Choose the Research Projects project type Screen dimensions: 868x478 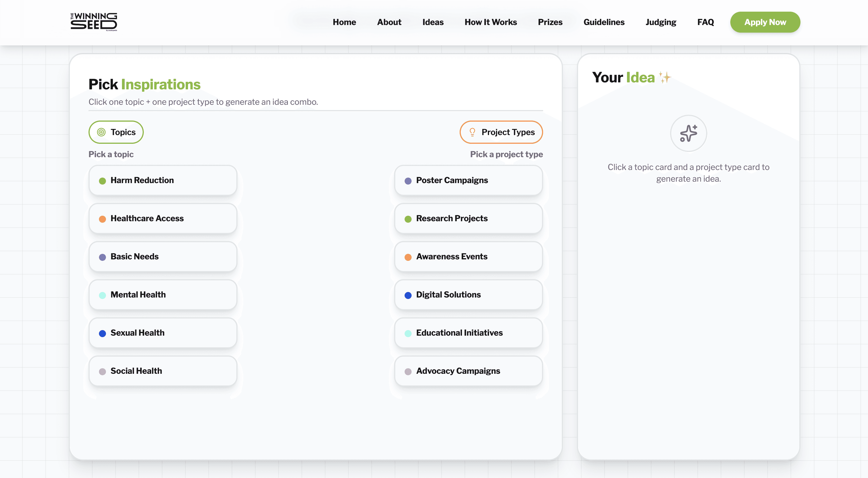click(468, 218)
